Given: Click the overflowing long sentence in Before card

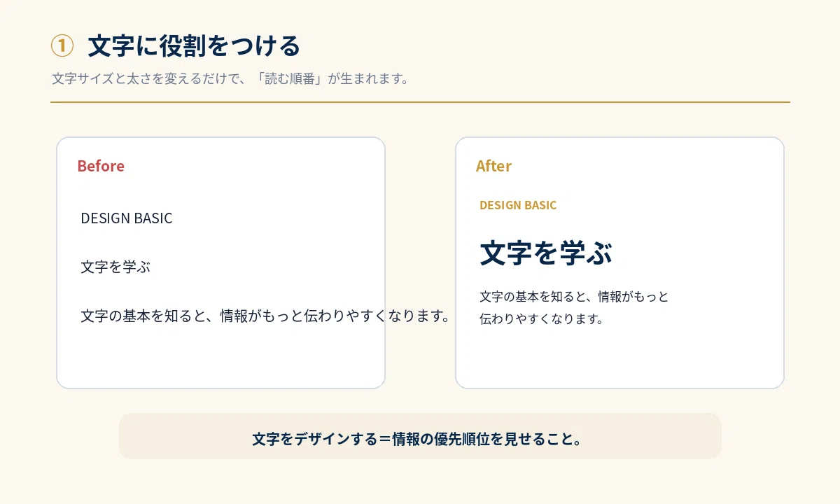Looking at the screenshot, I should point(265,316).
